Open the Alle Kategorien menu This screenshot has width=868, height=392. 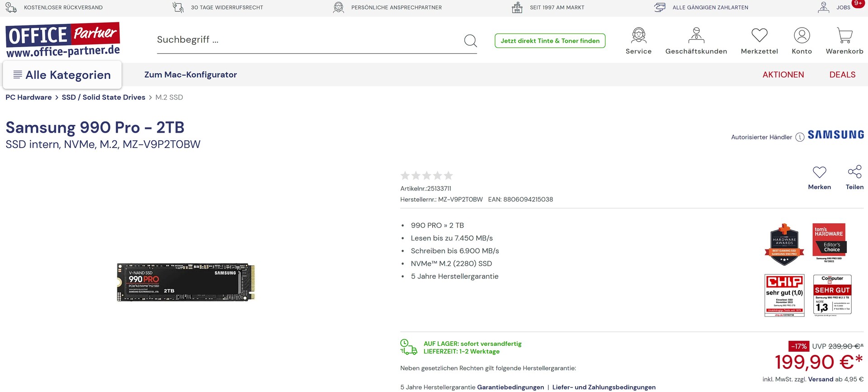tap(62, 75)
